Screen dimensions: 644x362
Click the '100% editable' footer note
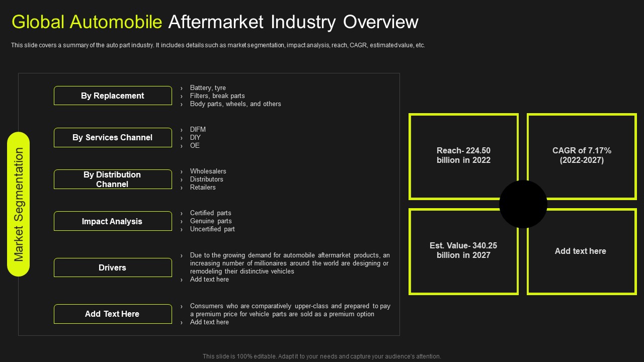(x=322, y=356)
